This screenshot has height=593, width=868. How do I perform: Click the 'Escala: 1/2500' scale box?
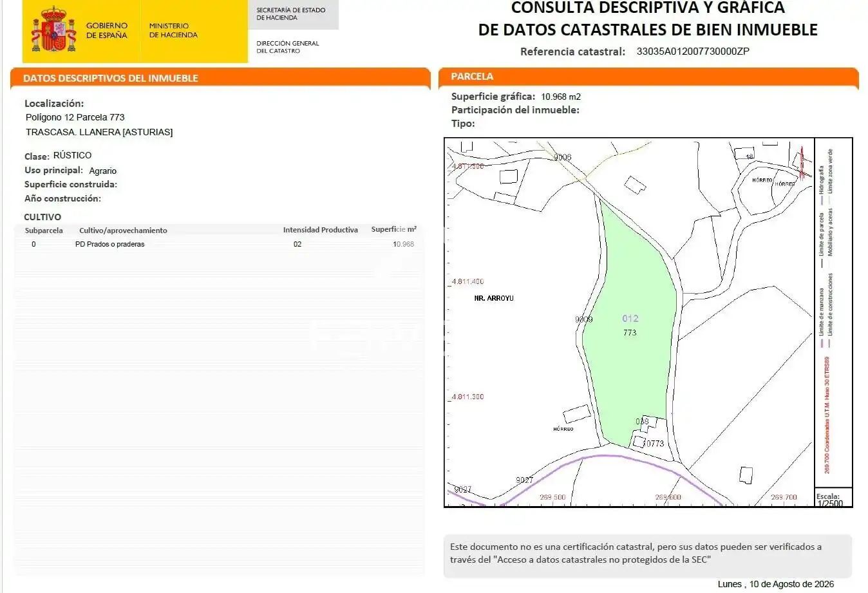[833, 499]
